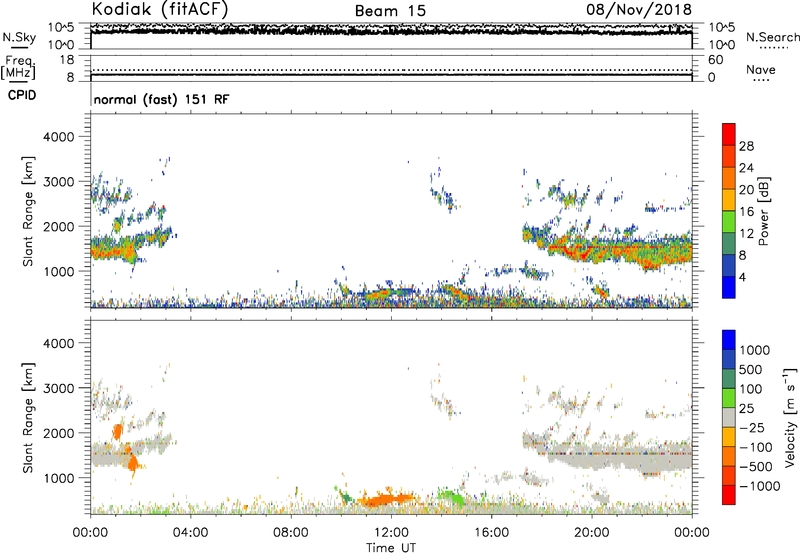Click the 'N.Search' legend label
Viewport: 800px width, 554px height.
(772, 37)
